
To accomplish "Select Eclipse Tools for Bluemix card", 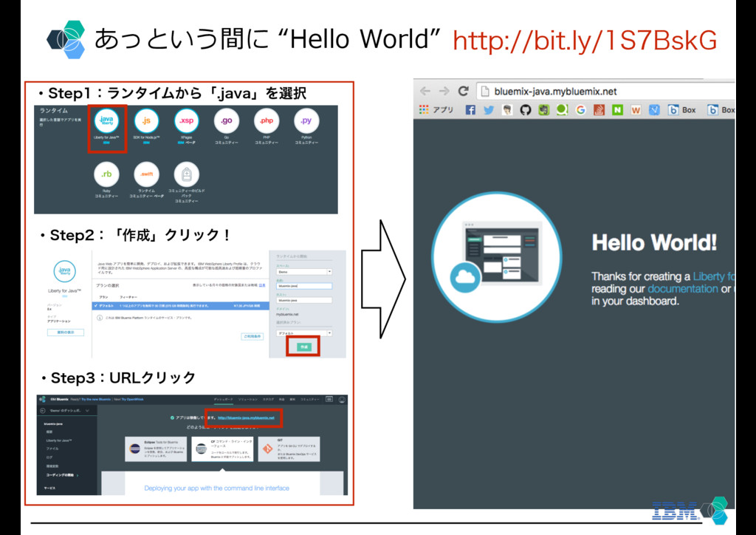I will pyautogui.click(x=156, y=449).
